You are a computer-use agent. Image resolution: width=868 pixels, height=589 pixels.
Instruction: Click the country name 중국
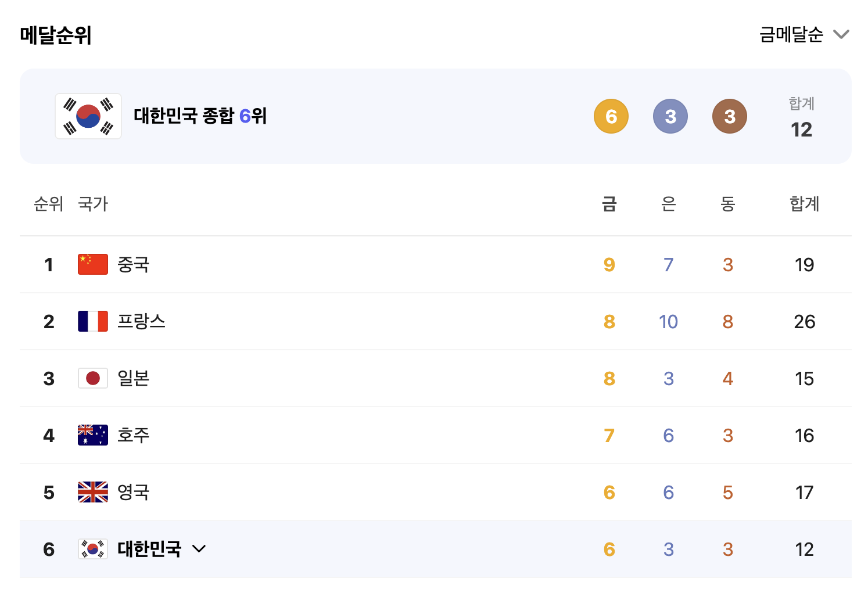pyautogui.click(x=133, y=264)
